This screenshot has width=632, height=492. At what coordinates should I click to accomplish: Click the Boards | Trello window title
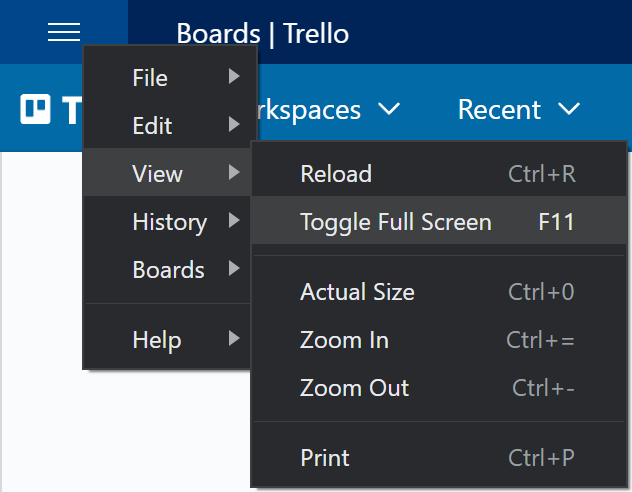pyautogui.click(x=263, y=34)
